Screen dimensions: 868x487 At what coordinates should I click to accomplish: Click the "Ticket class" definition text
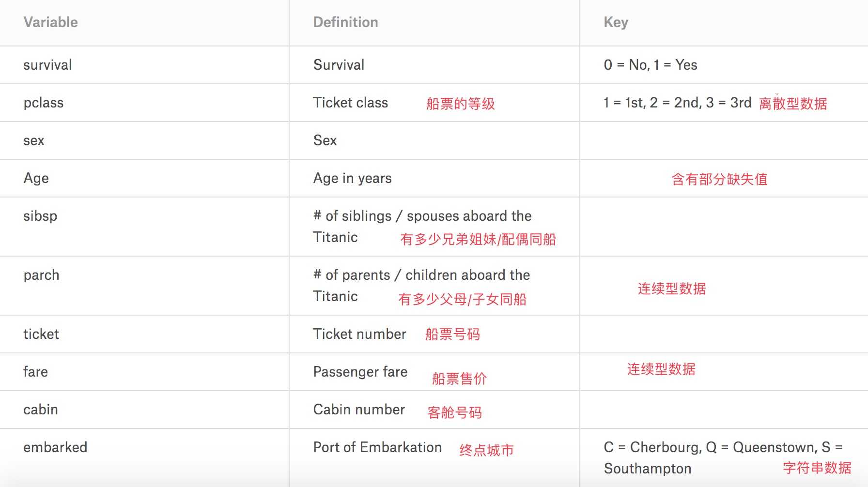pos(351,103)
